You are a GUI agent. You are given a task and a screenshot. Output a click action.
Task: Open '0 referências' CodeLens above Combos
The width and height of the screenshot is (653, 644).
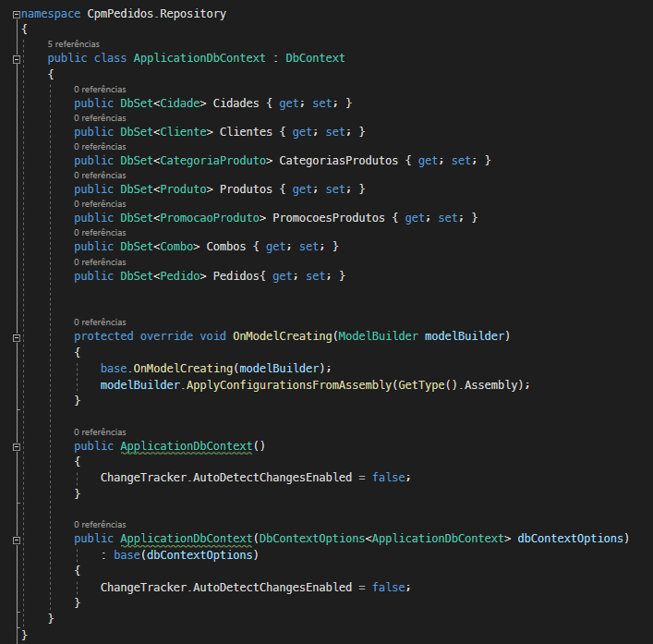pos(100,233)
